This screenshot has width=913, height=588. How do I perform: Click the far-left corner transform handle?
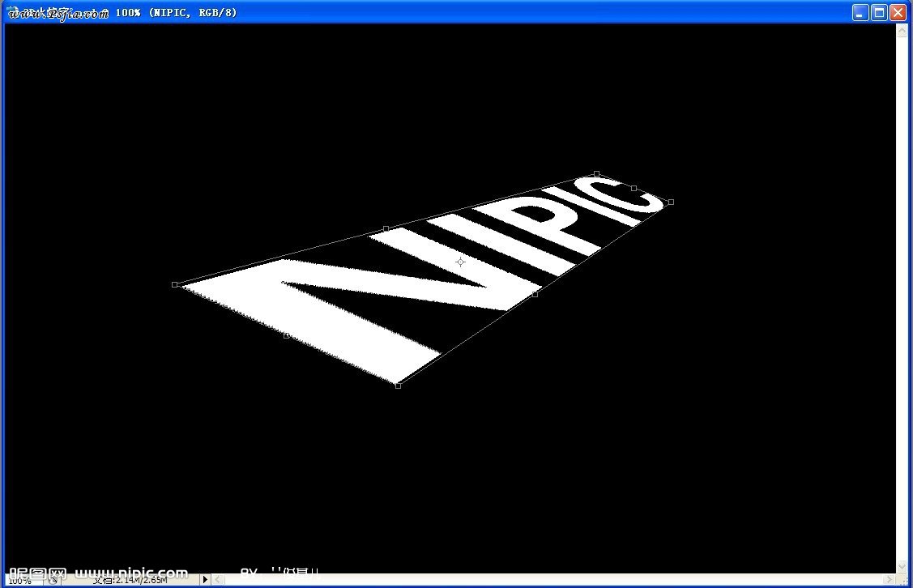tap(175, 284)
